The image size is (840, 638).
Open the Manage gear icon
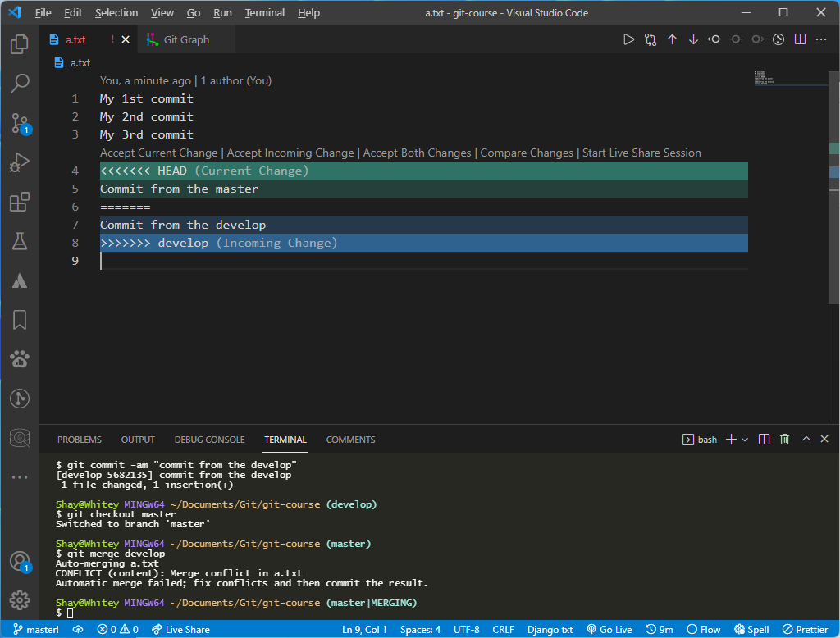pyautogui.click(x=20, y=600)
